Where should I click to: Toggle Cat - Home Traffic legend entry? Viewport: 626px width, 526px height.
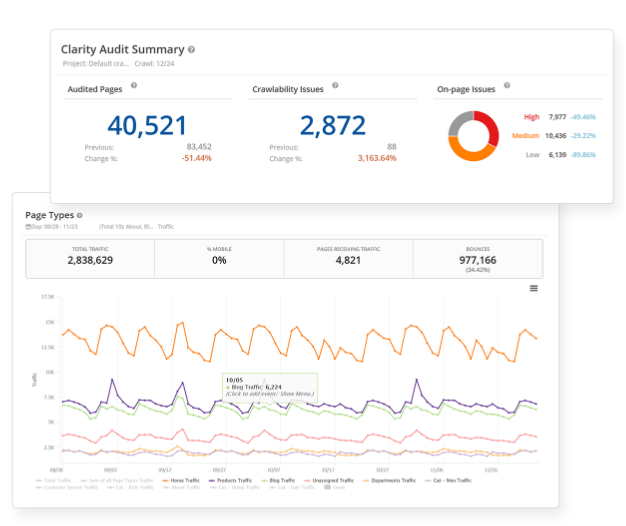235,487
